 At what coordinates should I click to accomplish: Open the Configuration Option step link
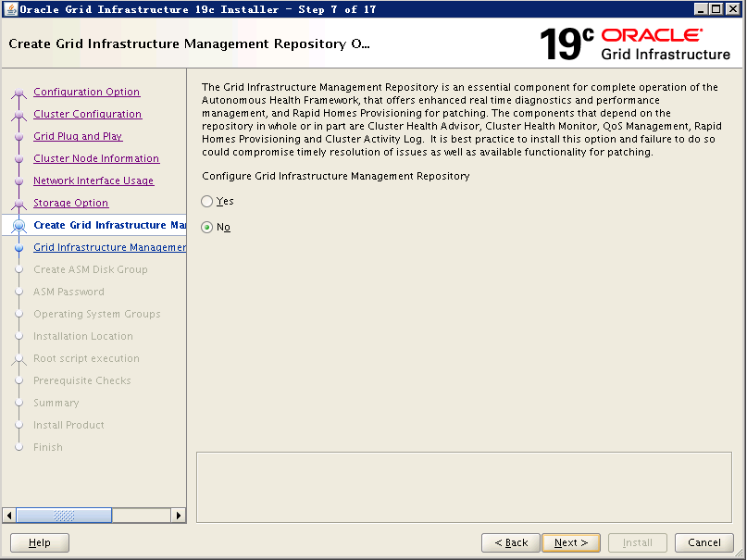click(86, 92)
